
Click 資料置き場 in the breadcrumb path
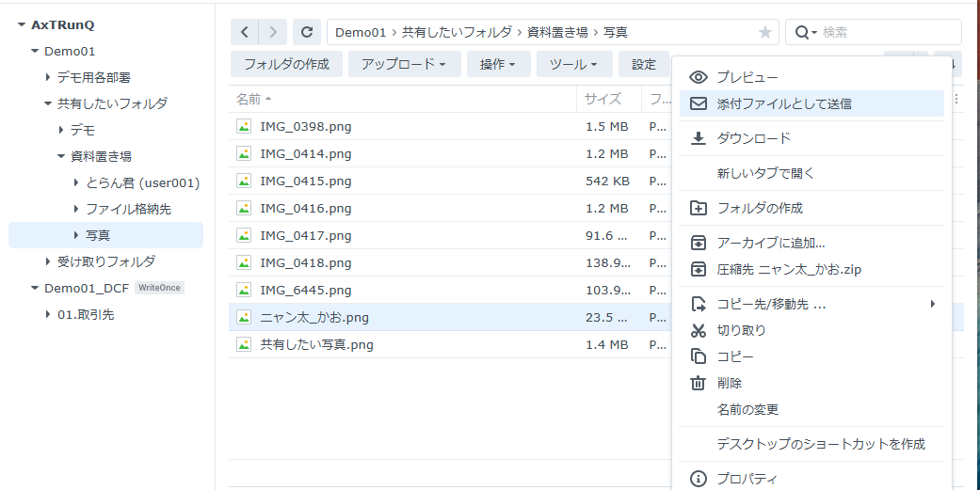click(x=557, y=33)
